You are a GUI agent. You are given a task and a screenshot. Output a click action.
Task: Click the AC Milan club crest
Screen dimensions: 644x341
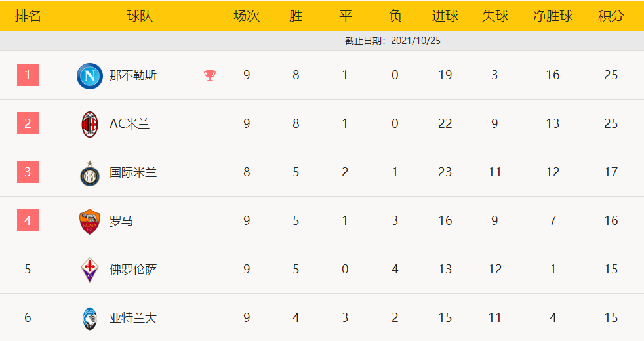point(89,124)
